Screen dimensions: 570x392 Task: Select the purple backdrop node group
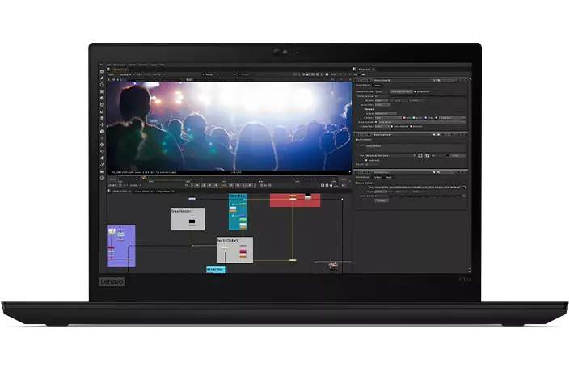point(120,246)
